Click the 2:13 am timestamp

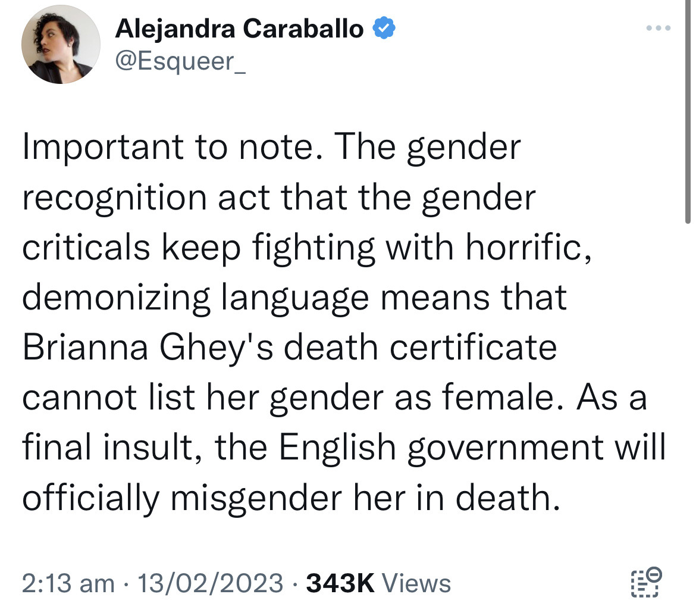tap(68, 583)
